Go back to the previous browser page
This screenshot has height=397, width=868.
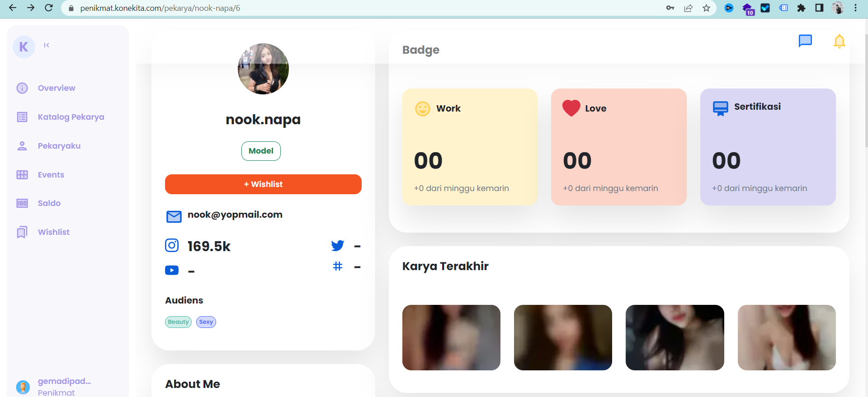click(x=13, y=8)
